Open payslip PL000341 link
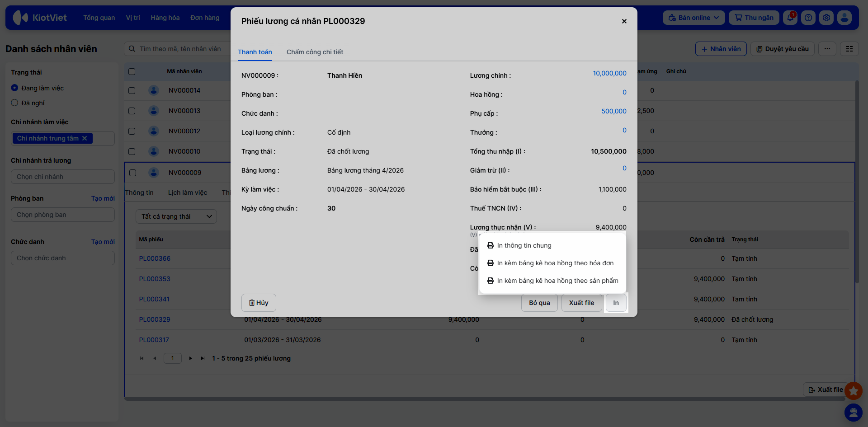Image resolution: width=868 pixels, height=427 pixels. coord(154,299)
